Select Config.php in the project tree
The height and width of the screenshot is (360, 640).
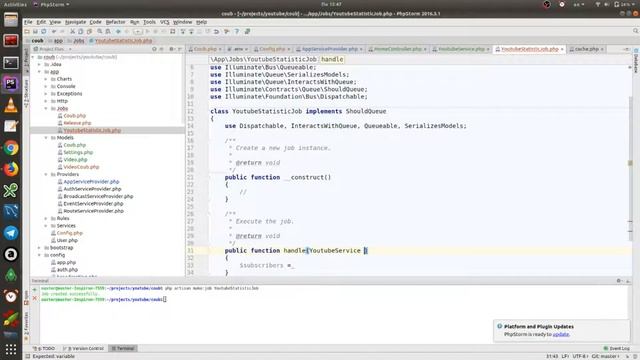[69, 233]
